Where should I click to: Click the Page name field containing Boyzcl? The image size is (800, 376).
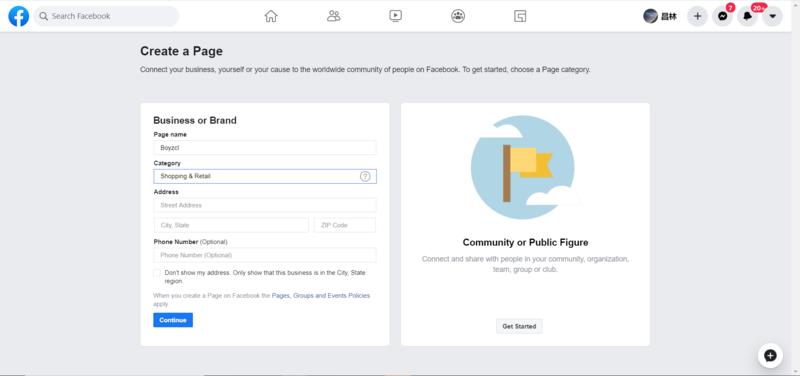point(265,148)
